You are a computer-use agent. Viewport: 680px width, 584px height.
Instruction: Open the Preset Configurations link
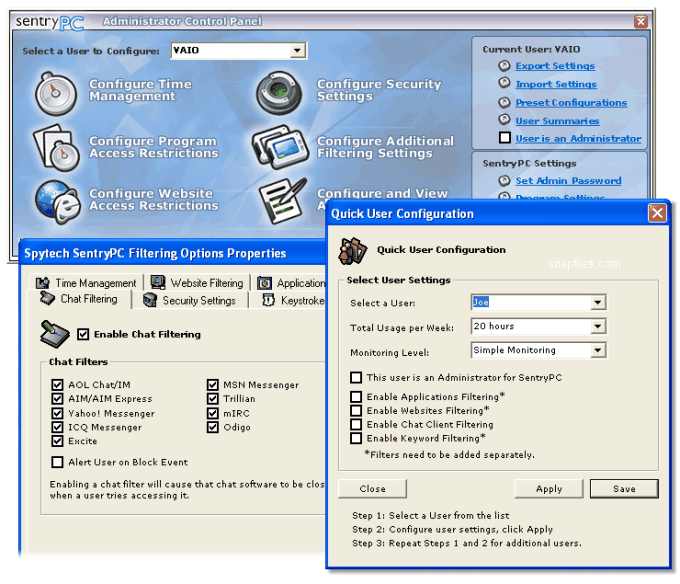(x=571, y=103)
